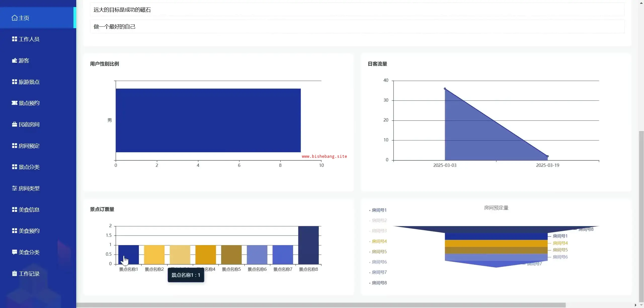Enable the disabled 房间号3 legend entry
The image size is (644, 308).
(379, 231)
